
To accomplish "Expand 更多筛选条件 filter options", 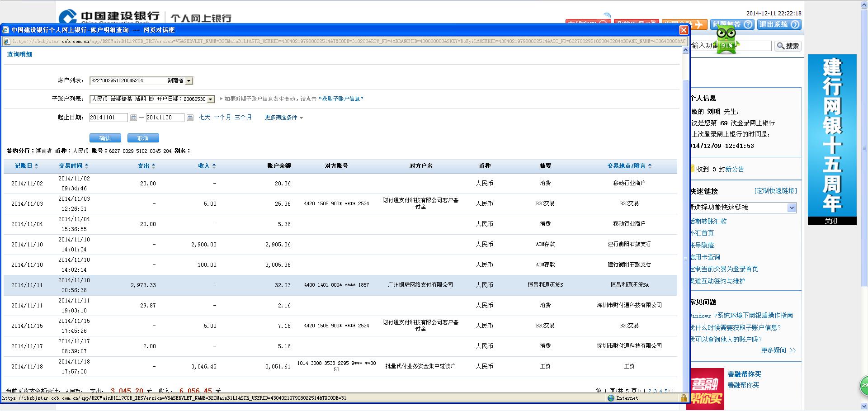I will 283,118.
